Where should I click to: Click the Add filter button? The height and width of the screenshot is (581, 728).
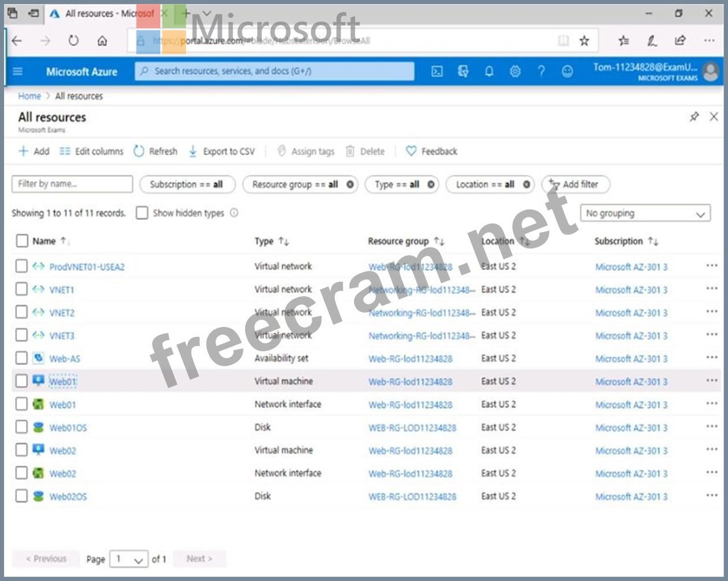[575, 185]
